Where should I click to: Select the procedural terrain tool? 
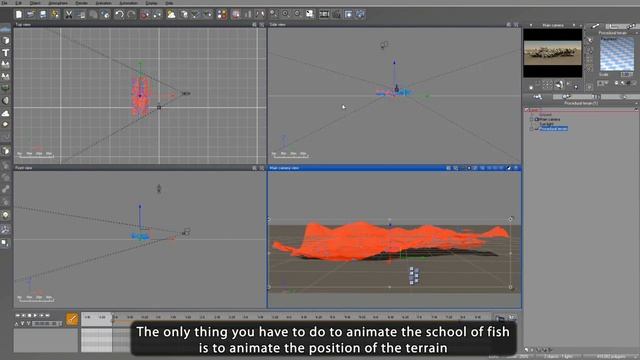click(6, 76)
